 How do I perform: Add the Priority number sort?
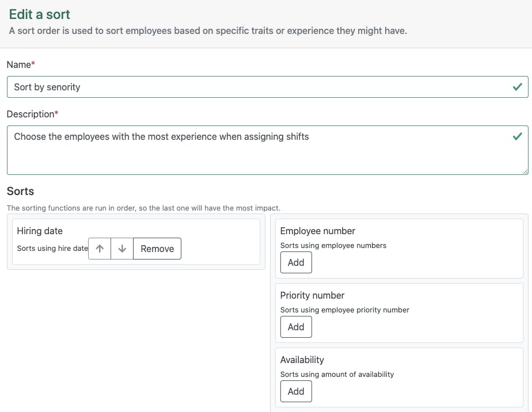[296, 327]
